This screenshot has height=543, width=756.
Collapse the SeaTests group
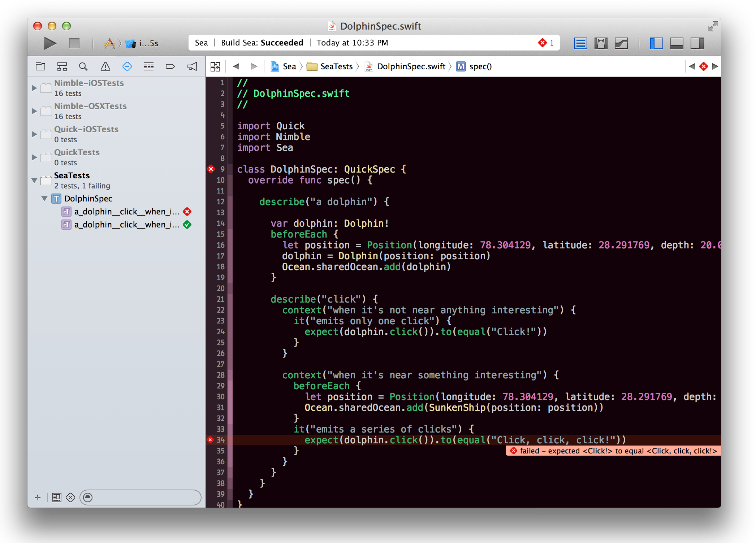point(34,181)
